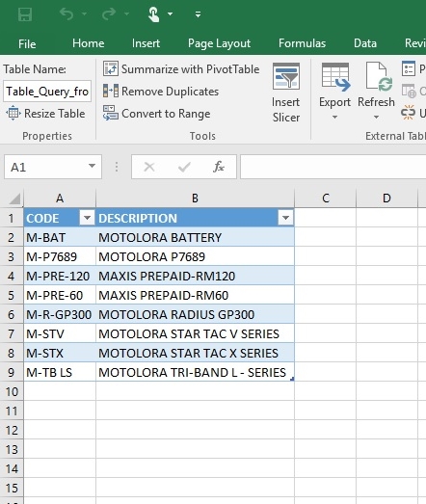The height and width of the screenshot is (504, 426).
Task: Open the Formulas tab
Action: pos(302,43)
